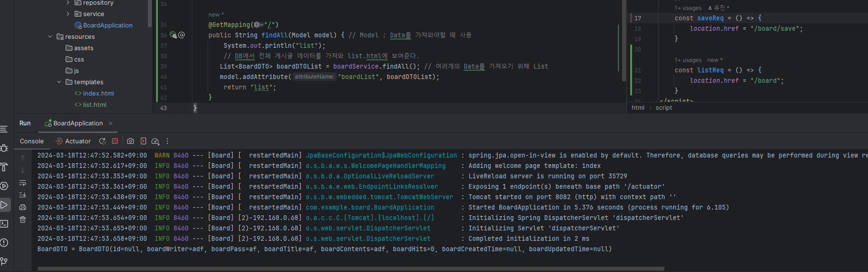Viewport: 868px width, 272px height.
Task: Open the Git/Version Control tool window
Action: (x=4, y=261)
